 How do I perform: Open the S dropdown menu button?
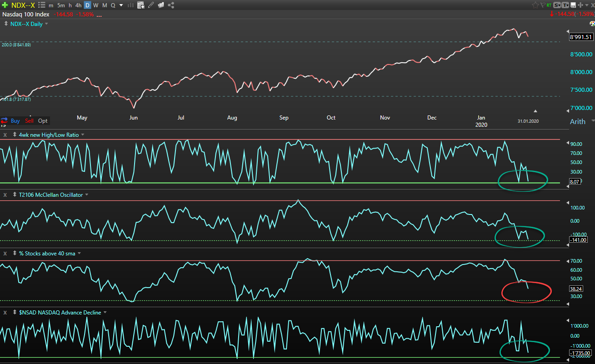click(558, 5)
